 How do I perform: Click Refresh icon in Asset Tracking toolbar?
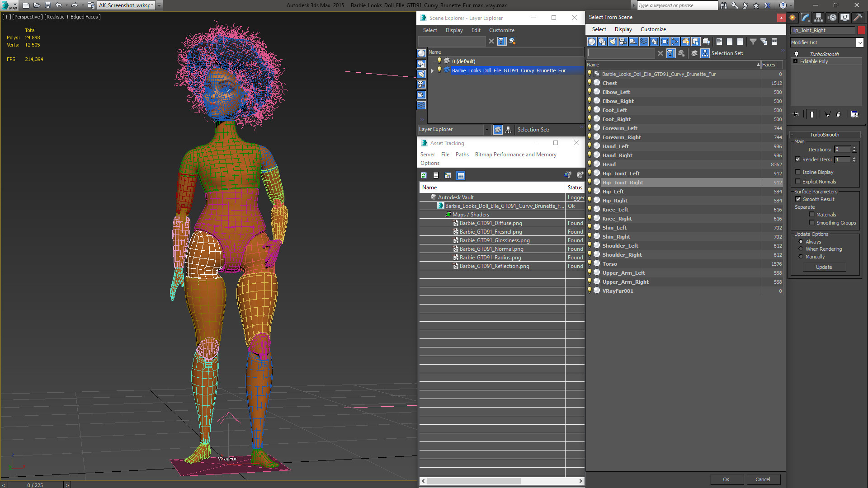point(424,175)
